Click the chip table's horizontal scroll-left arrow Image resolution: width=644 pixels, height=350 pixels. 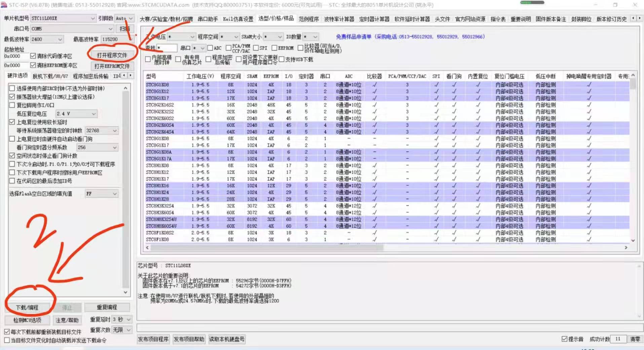pyautogui.click(x=147, y=247)
